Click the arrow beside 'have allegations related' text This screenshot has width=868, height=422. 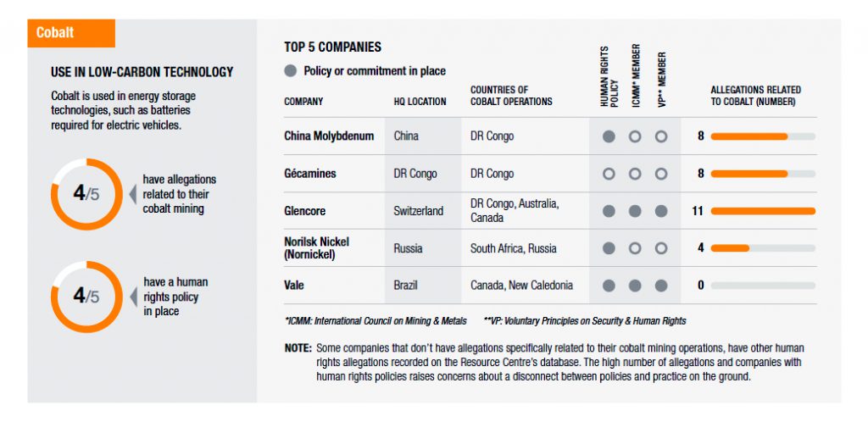tap(132, 194)
